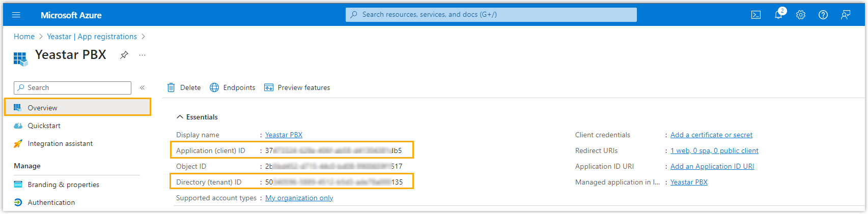The width and height of the screenshot is (868, 214).
Task: Open Endpoints from the toolbar
Action: point(233,87)
